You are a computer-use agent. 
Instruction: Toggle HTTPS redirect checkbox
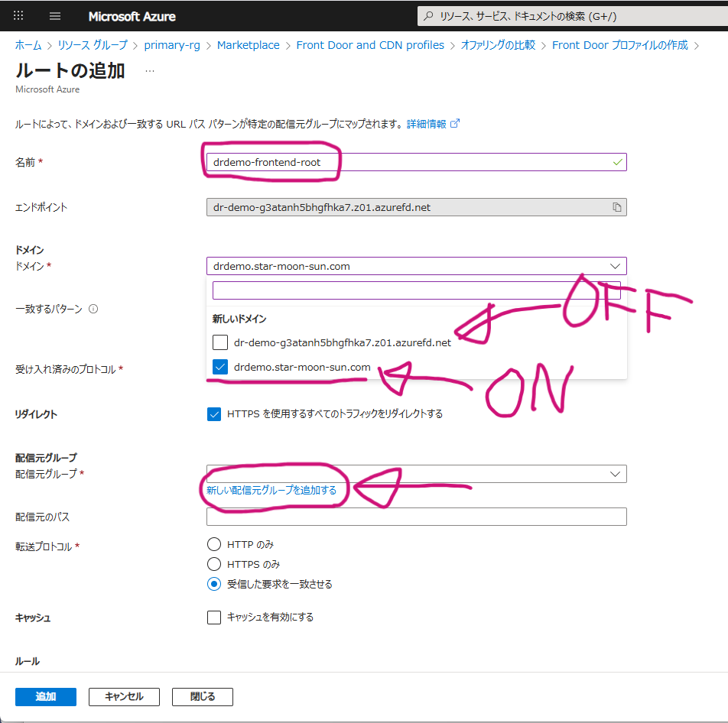(214, 414)
